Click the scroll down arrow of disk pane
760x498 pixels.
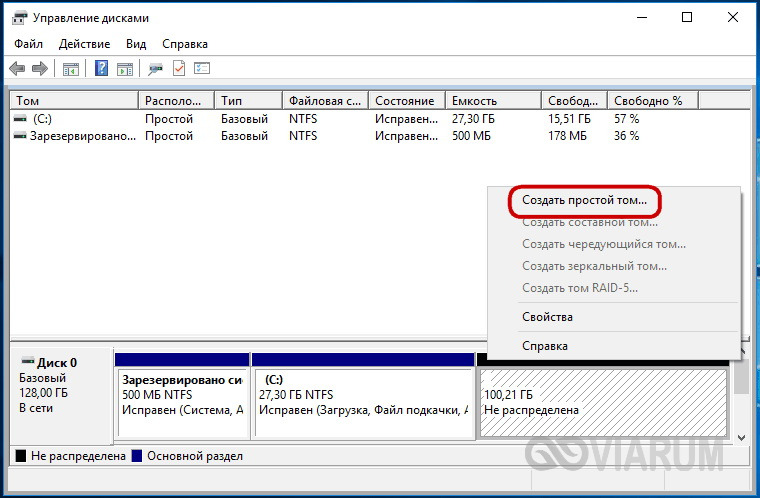point(741,437)
